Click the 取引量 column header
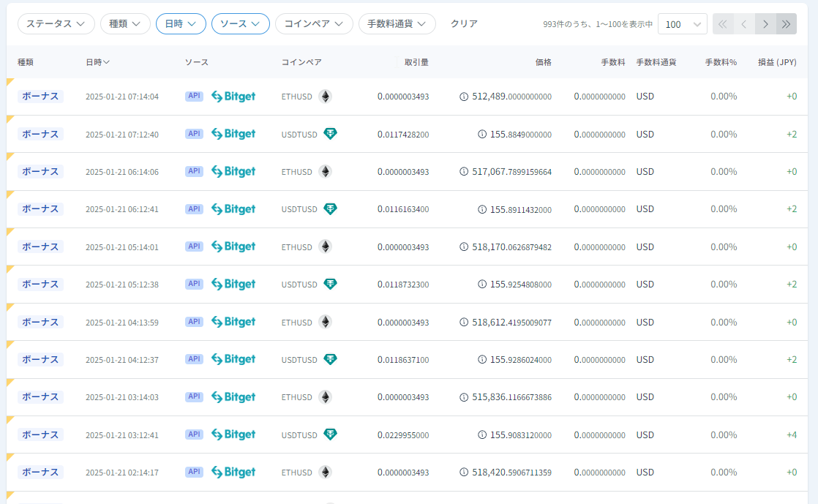818x504 pixels. click(416, 62)
